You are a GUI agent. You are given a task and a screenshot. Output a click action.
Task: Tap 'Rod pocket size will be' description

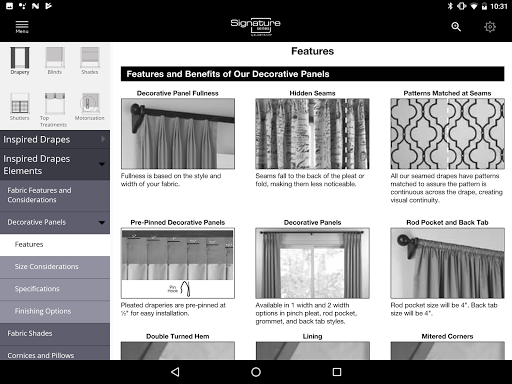point(444,309)
